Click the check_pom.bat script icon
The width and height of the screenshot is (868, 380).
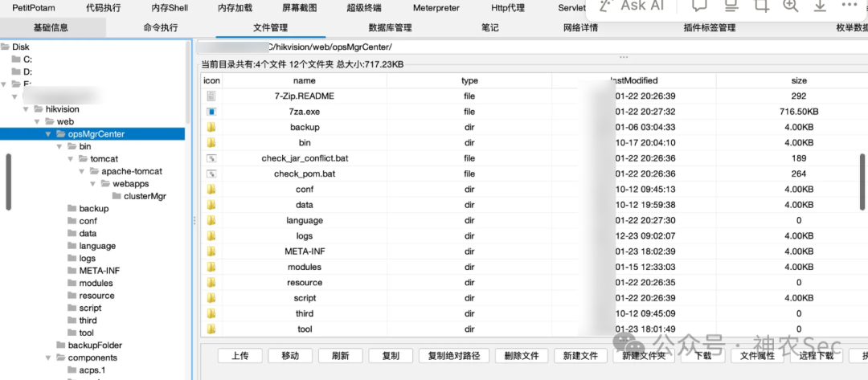click(x=211, y=174)
